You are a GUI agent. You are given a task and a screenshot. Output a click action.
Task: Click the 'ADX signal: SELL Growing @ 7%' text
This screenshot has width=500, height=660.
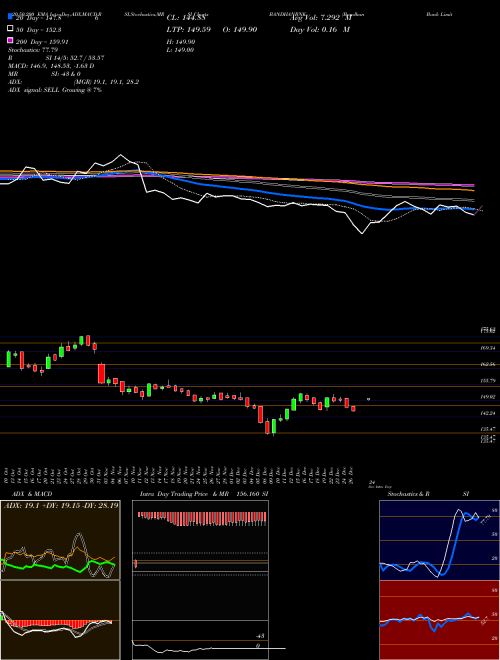tap(55, 90)
